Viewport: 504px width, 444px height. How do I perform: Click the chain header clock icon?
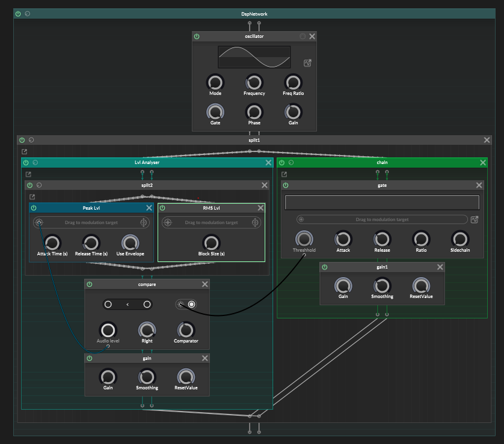pyautogui.click(x=291, y=162)
